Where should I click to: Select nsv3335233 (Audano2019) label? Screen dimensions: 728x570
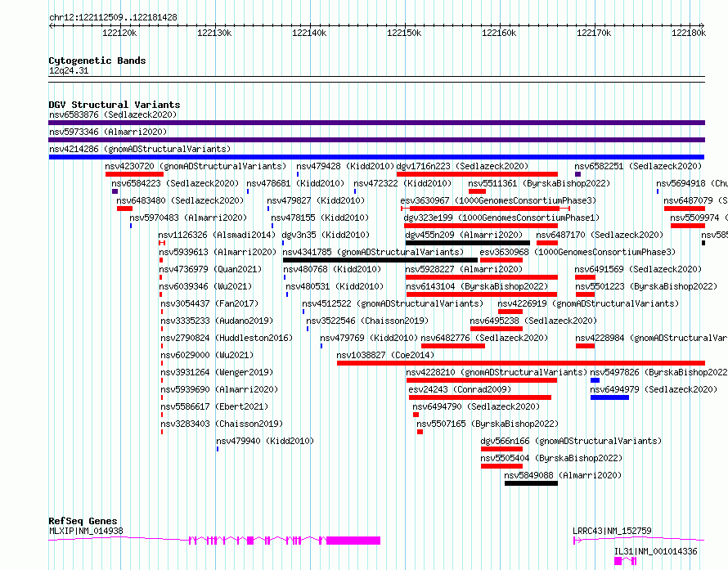pos(217,321)
